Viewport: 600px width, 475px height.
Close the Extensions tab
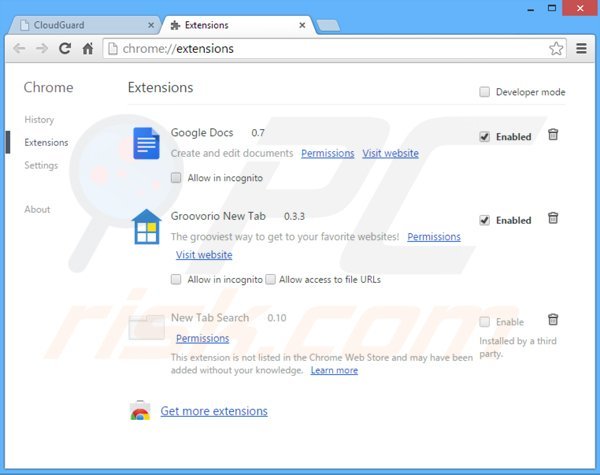click(302, 25)
